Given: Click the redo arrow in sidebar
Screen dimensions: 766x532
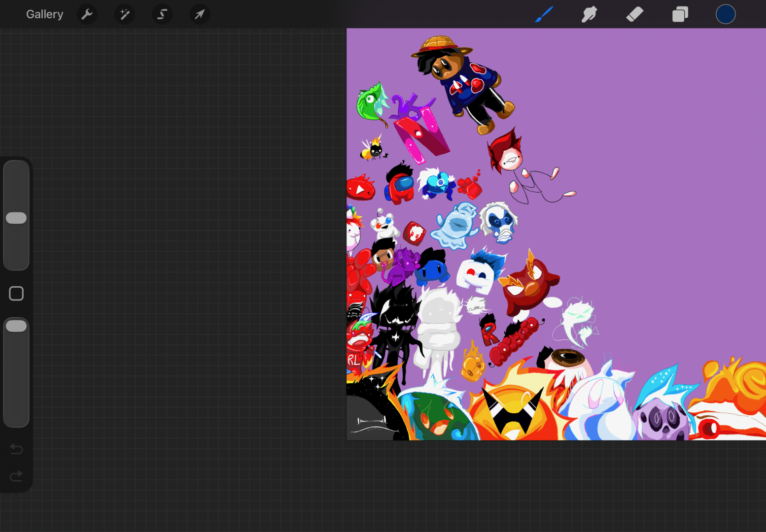Looking at the screenshot, I should point(16,476).
